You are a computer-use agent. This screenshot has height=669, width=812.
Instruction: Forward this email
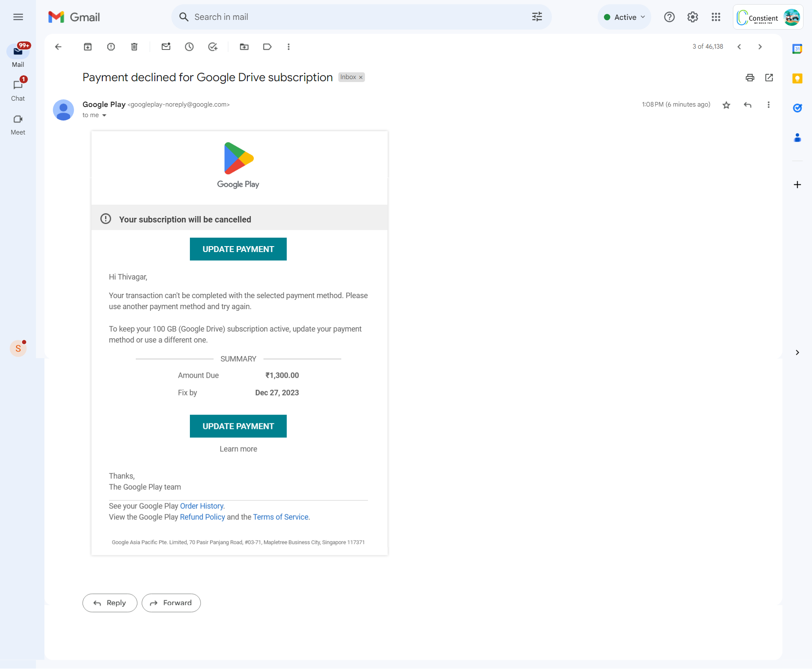point(171,603)
